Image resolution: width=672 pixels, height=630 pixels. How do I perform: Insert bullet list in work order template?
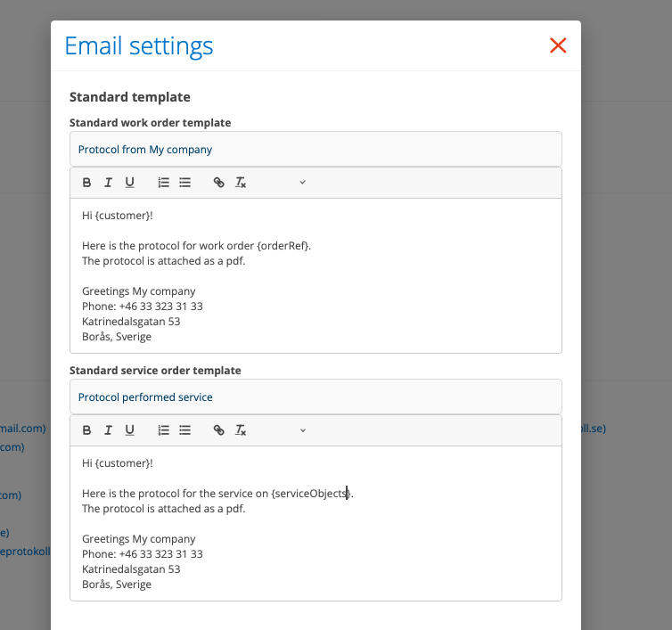click(x=184, y=183)
